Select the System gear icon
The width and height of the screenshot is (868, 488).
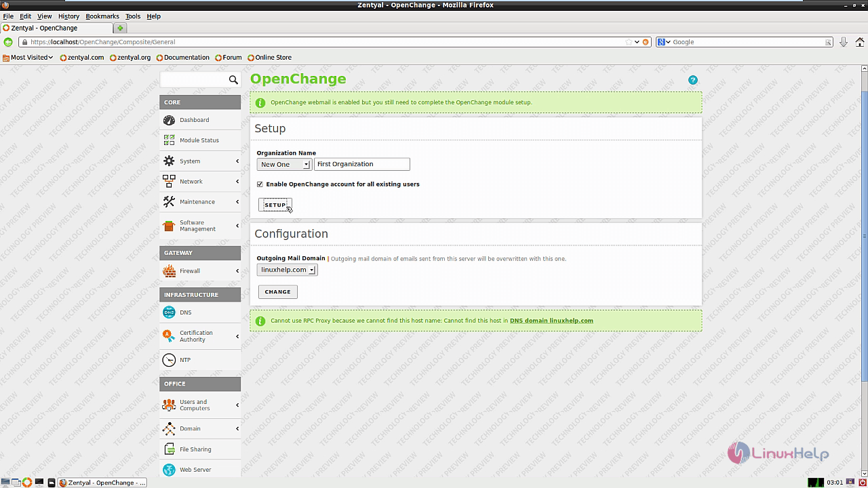coord(169,161)
